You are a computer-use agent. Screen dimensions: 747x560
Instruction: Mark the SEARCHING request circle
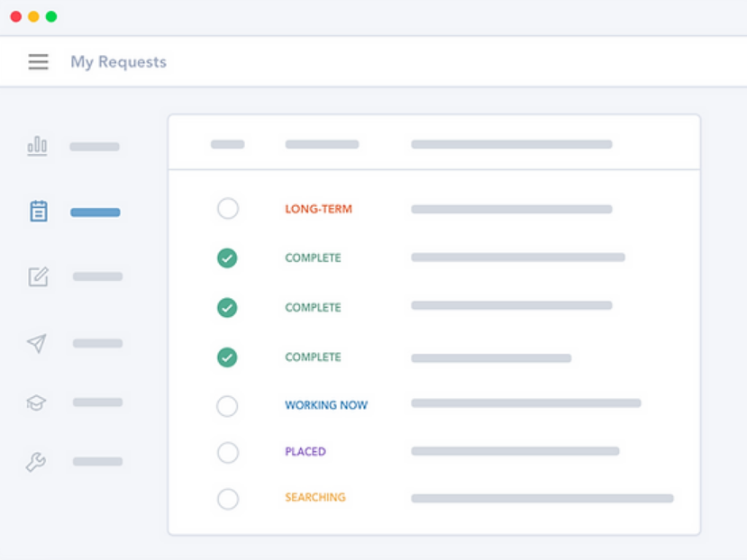tap(228, 499)
